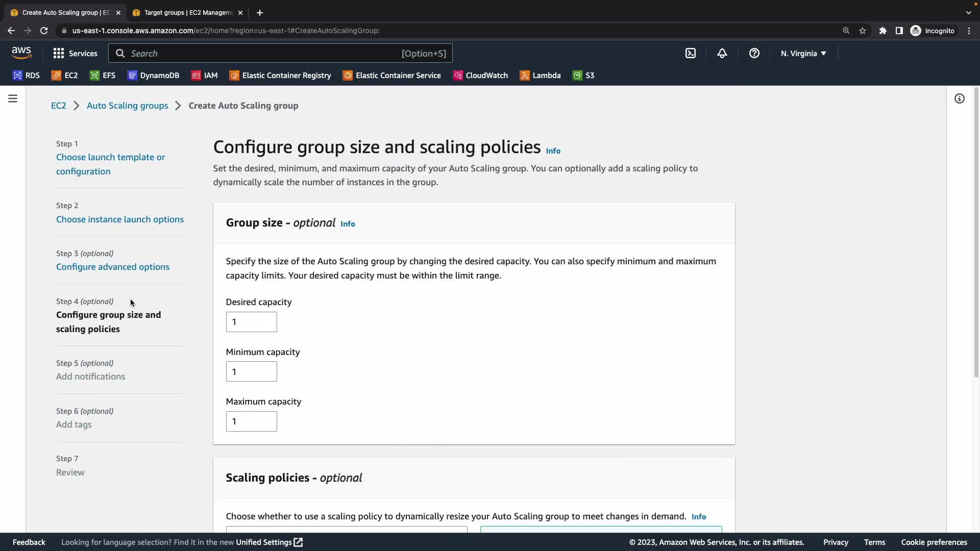980x551 pixels.
Task: Click the AWS logo home icon
Action: click(21, 53)
